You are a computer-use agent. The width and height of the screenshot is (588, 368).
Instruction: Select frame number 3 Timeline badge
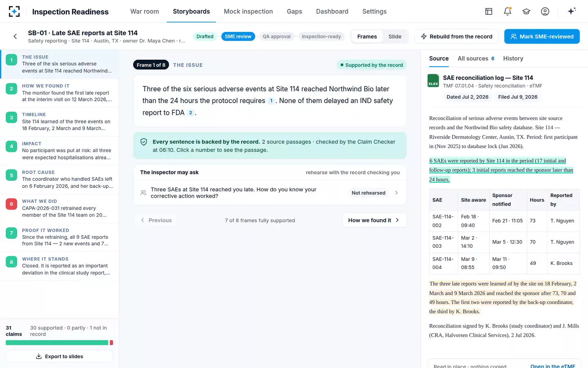point(11,117)
